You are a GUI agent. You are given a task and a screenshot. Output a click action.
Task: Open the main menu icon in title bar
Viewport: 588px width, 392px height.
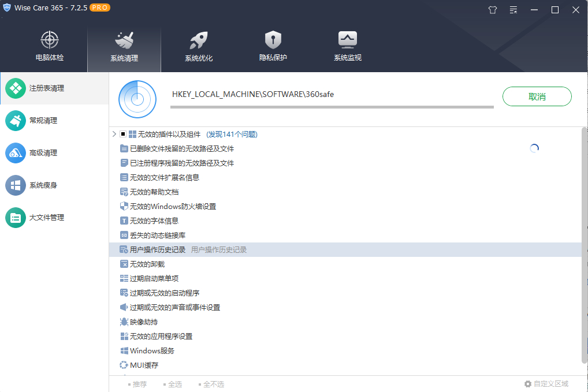pos(513,10)
